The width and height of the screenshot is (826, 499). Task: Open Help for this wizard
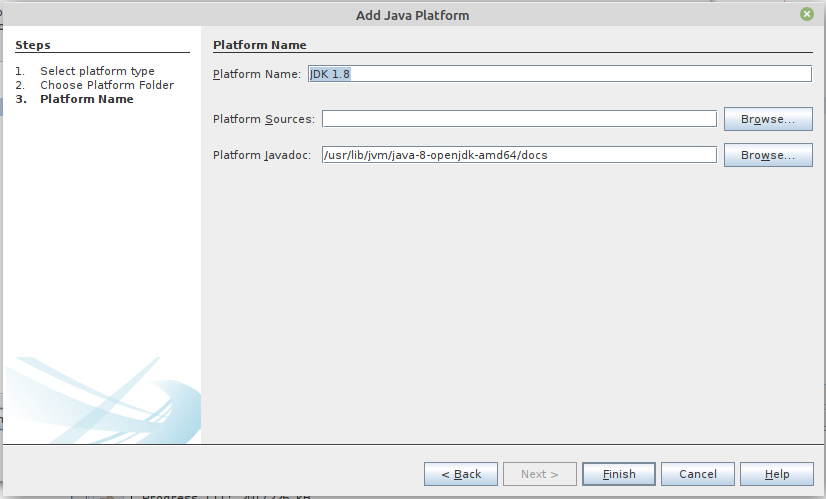[x=777, y=474]
